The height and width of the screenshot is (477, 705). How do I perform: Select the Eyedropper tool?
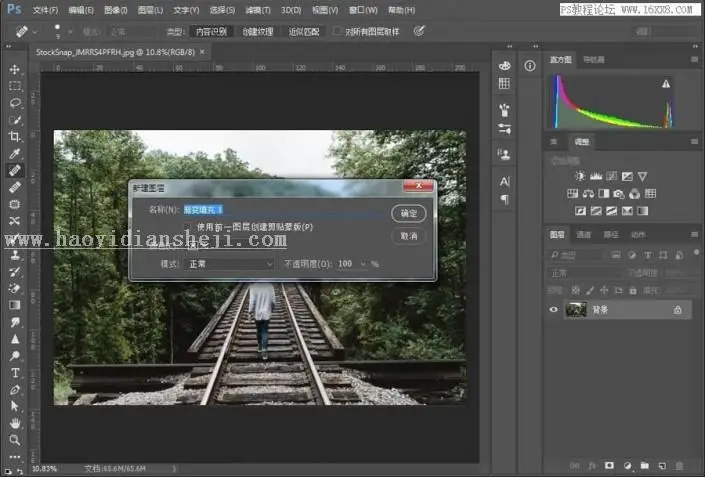click(x=15, y=153)
